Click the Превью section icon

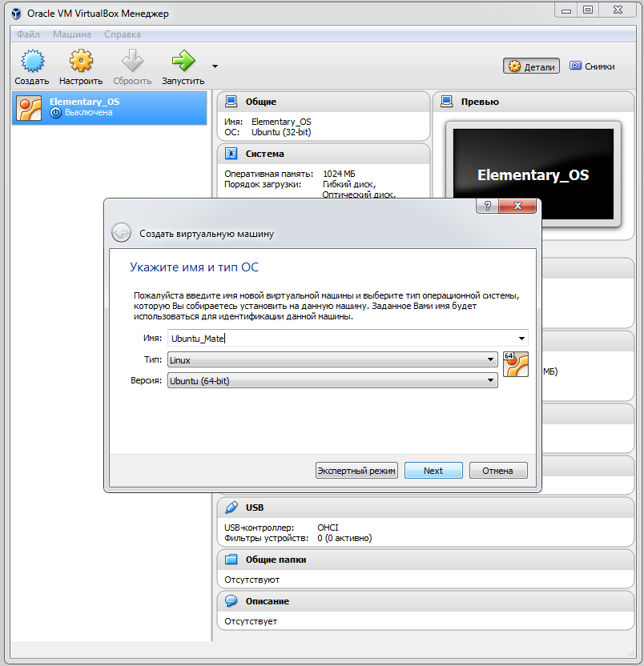click(x=446, y=102)
